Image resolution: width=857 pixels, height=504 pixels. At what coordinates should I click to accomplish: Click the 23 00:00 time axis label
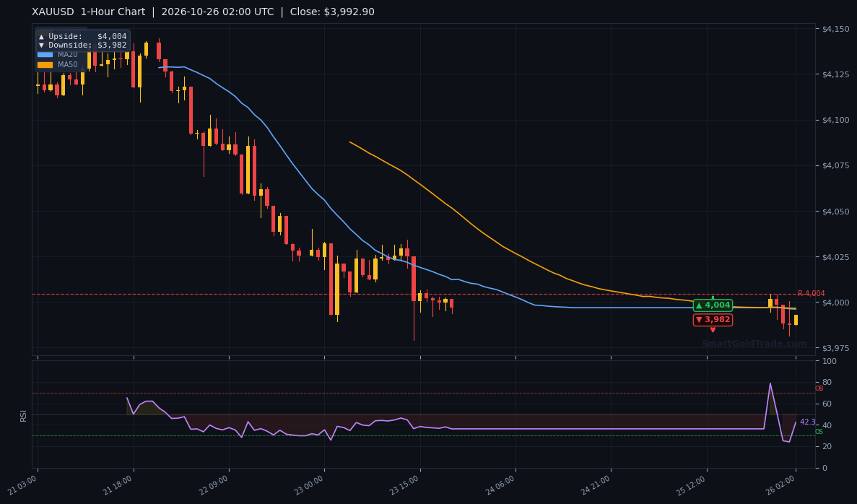(x=309, y=485)
